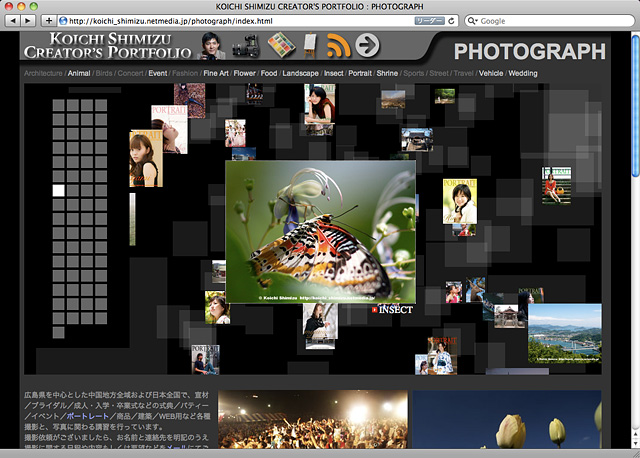Open the camera photograph section icon
The image size is (640, 458).
(x=246, y=46)
